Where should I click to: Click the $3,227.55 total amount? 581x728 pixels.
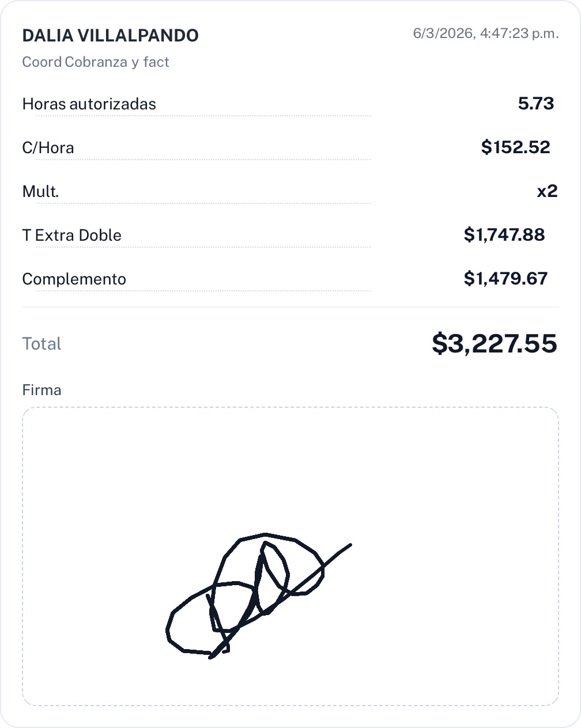pos(494,344)
